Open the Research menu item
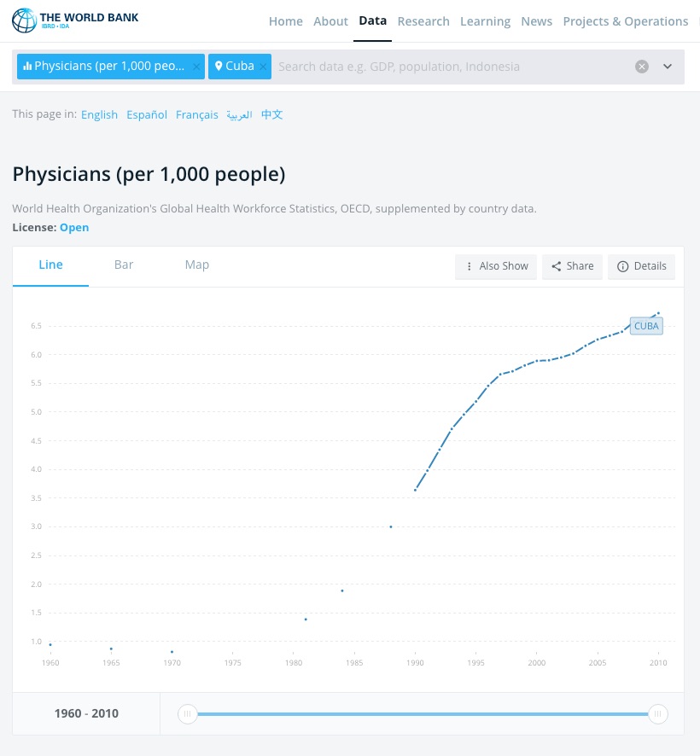Viewport: 700px width, 756px height. (x=423, y=21)
